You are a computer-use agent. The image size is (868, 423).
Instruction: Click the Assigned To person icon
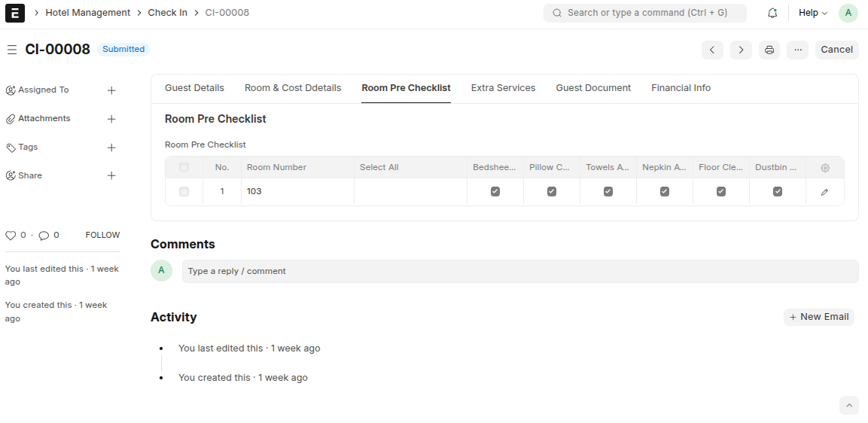coord(10,90)
